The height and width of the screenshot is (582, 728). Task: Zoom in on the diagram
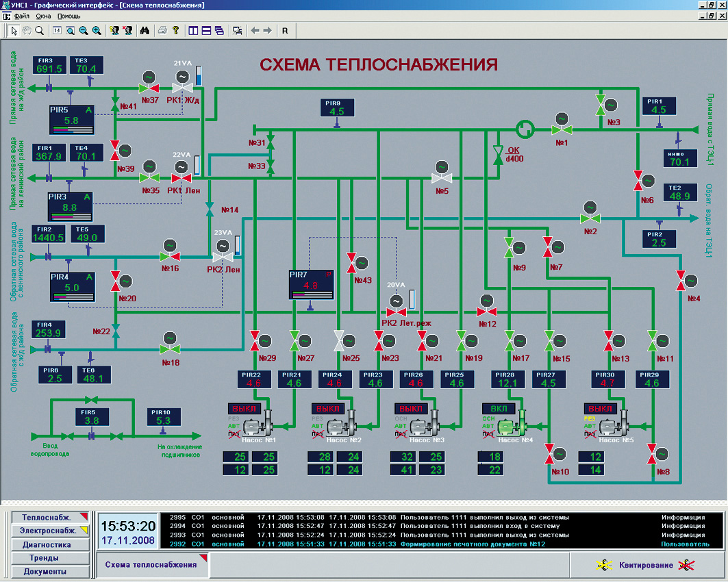point(97,31)
